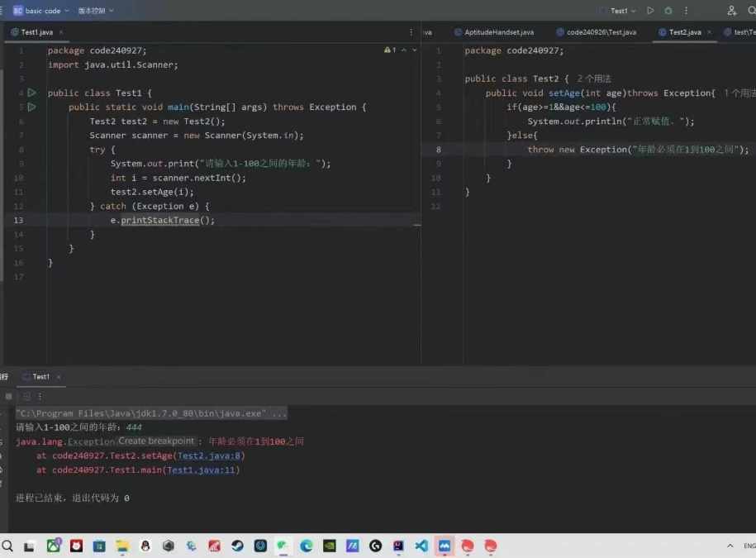The image size is (756, 558).
Task: Close the Test1.java editor tab
Action: coord(61,32)
